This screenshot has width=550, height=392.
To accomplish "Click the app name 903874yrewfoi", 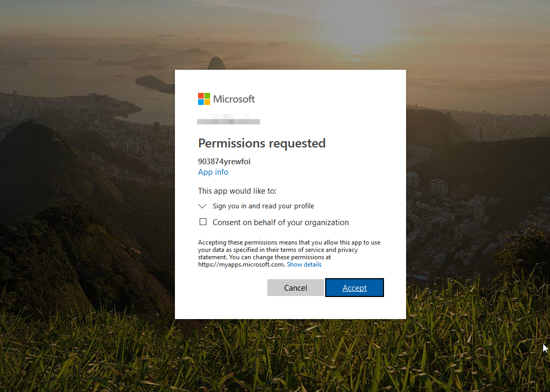I will (x=224, y=161).
